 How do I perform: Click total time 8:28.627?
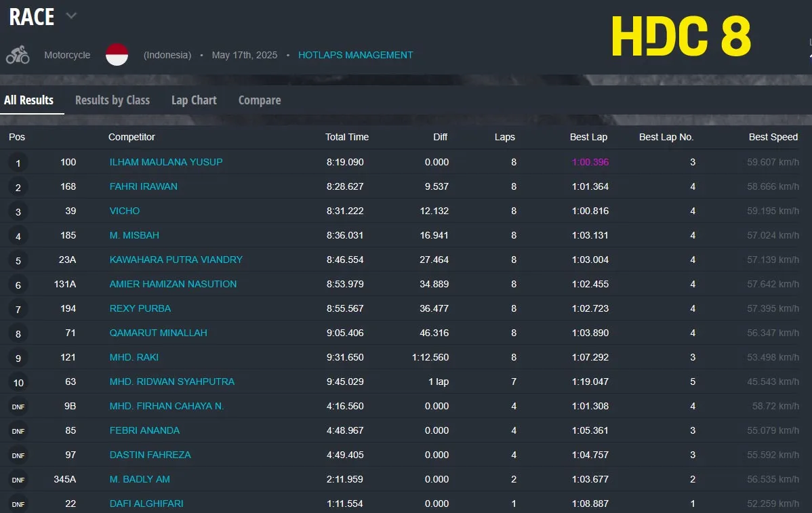click(345, 186)
